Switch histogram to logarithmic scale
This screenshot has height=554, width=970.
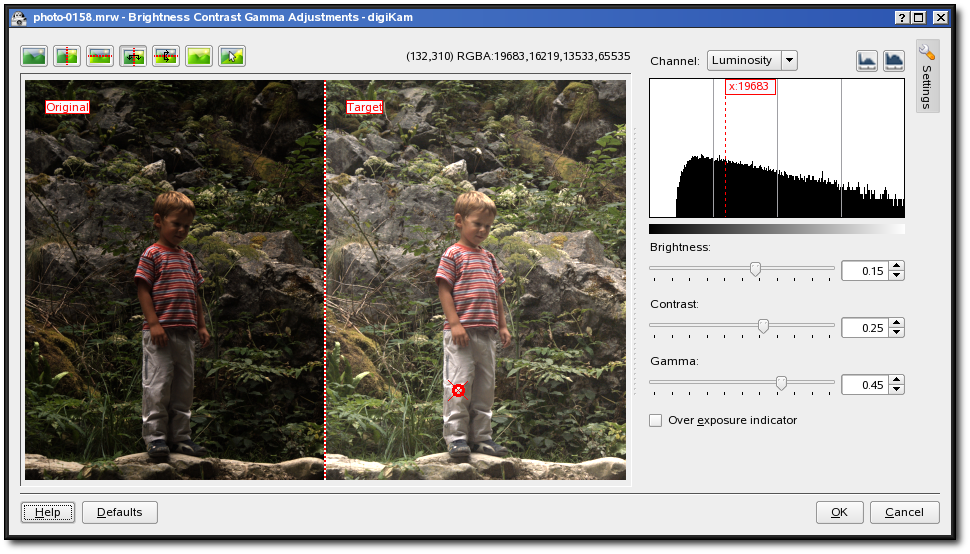point(894,61)
